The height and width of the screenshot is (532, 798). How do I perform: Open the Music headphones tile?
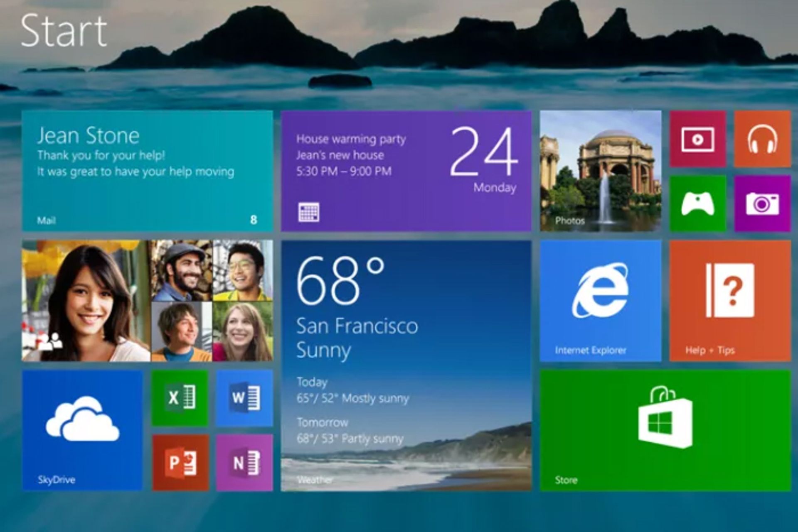[762, 139]
